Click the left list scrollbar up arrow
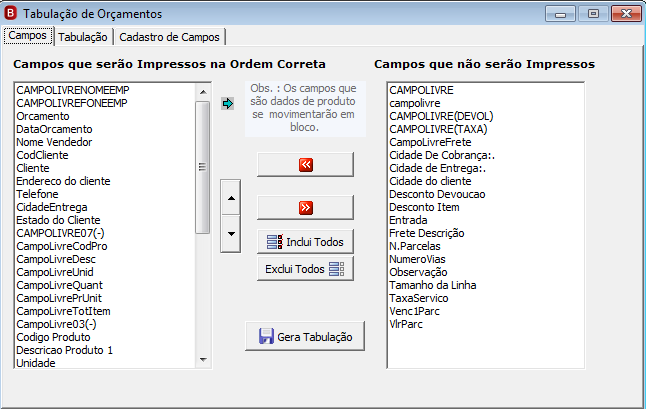 point(203,92)
